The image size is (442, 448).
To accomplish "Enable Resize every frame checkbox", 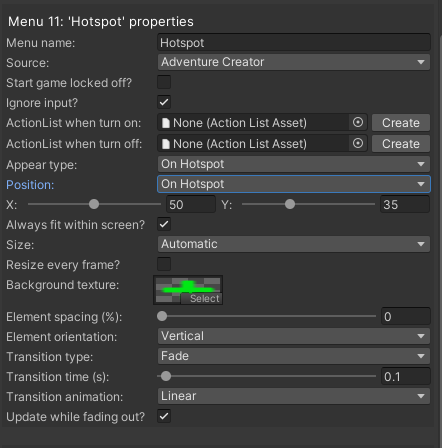I will [x=164, y=264].
